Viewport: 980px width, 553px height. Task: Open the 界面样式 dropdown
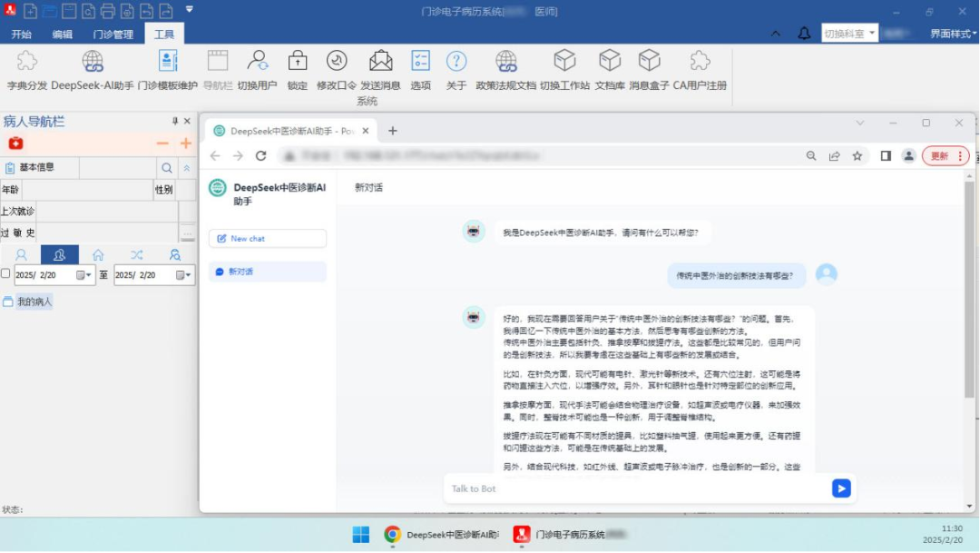[953, 34]
